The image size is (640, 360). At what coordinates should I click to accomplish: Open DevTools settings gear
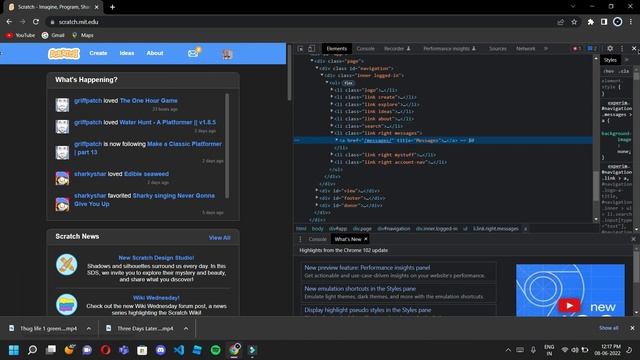coord(610,48)
